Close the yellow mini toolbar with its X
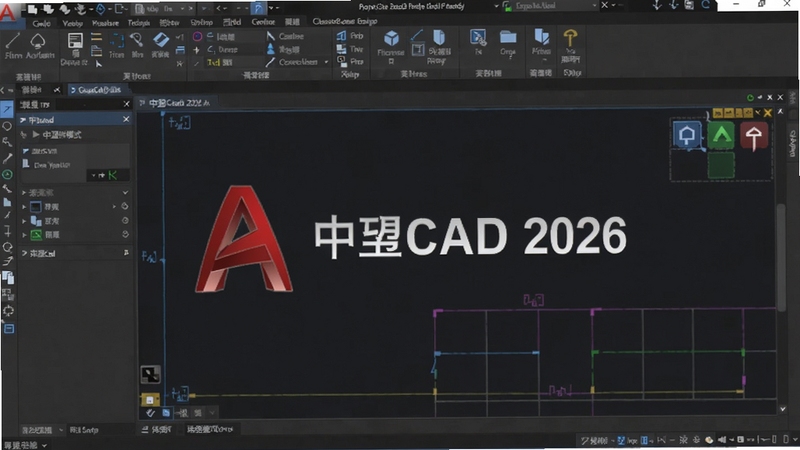The width and height of the screenshot is (800, 450). tap(767, 113)
